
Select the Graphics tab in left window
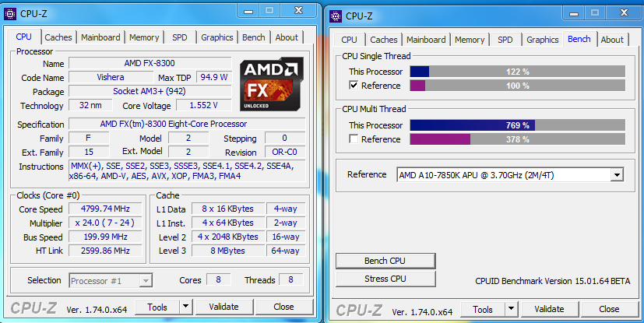click(x=216, y=37)
